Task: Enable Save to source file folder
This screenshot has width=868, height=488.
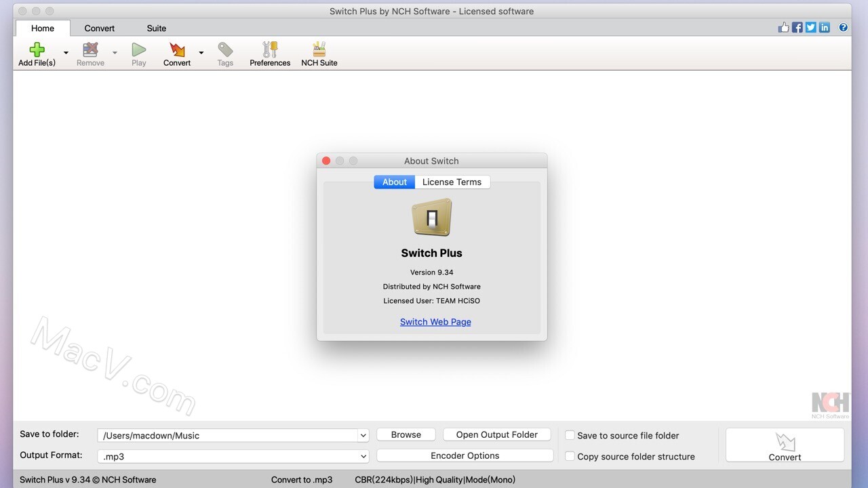Action: tap(570, 435)
